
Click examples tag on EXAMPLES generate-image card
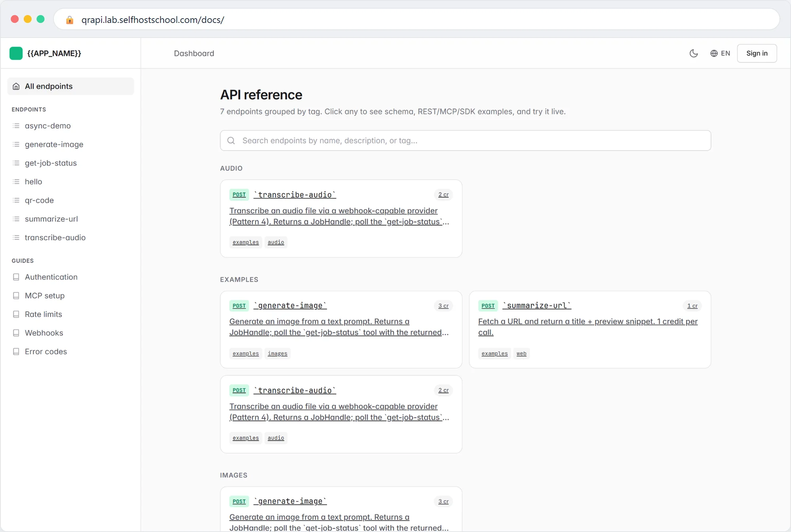246,353
